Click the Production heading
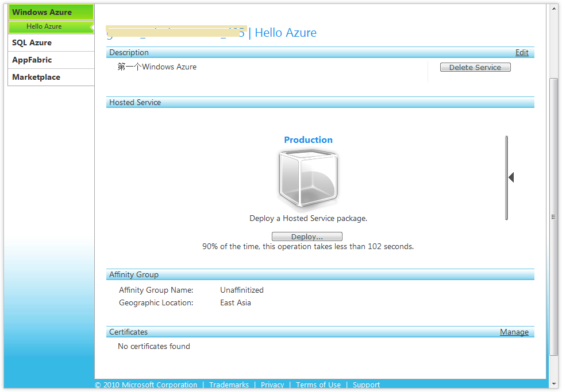562x392 pixels. [x=308, y=140]
